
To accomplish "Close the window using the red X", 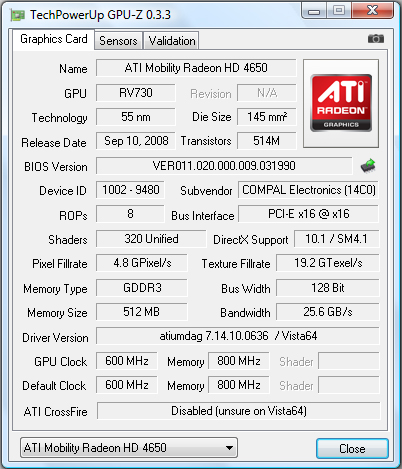I will point(372,10).
